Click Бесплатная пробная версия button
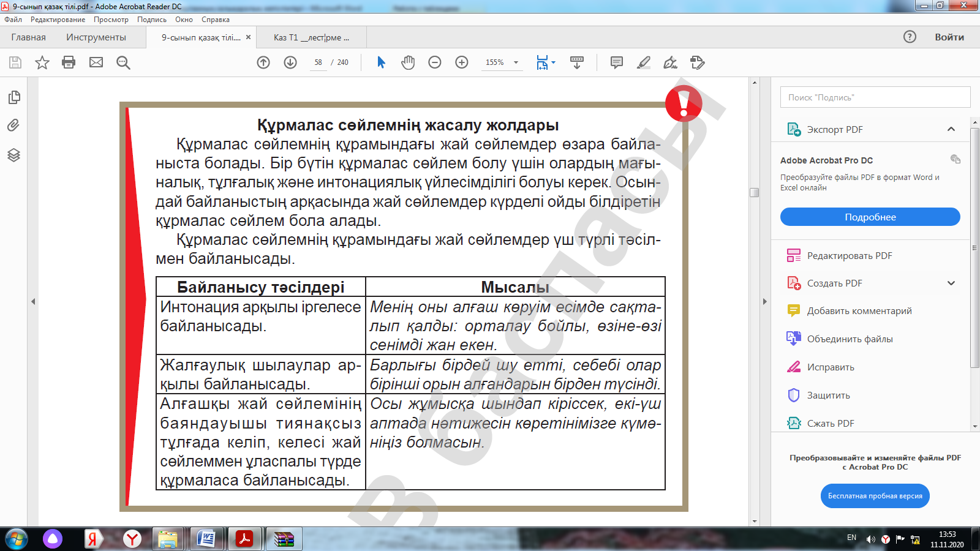This screenshot has height=551, width=980. tap(875, 496)
